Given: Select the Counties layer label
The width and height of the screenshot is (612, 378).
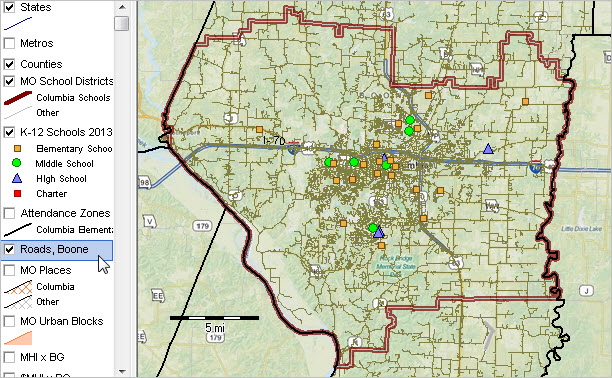Looking at the screenshot, I should (x=41, y=64).
